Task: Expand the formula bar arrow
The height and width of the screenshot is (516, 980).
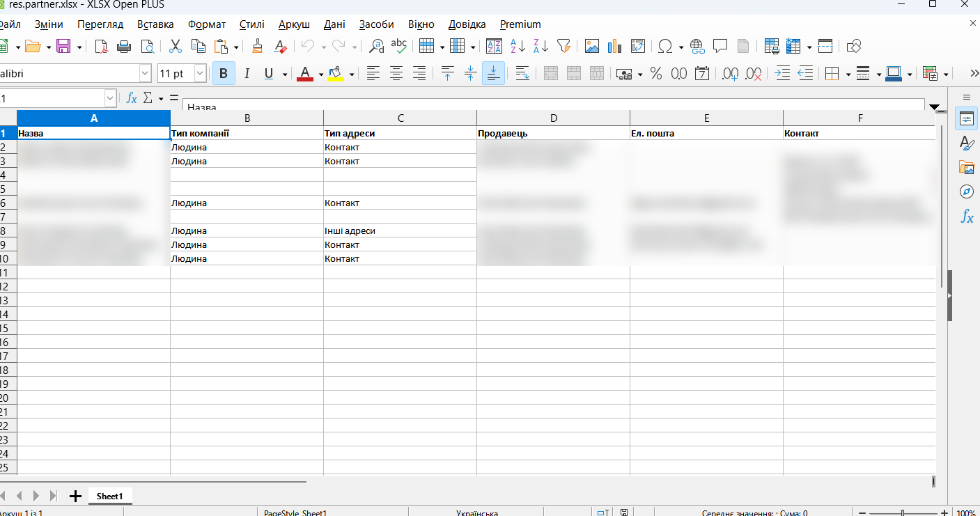Action: [x=935, y=106]
